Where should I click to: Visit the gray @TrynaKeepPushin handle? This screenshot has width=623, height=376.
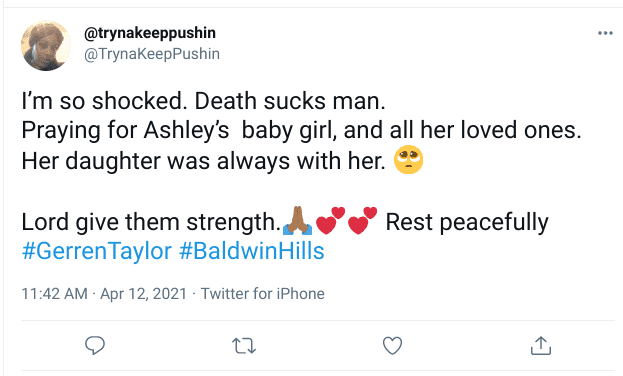pyautogui.click(x=152, y=54)
